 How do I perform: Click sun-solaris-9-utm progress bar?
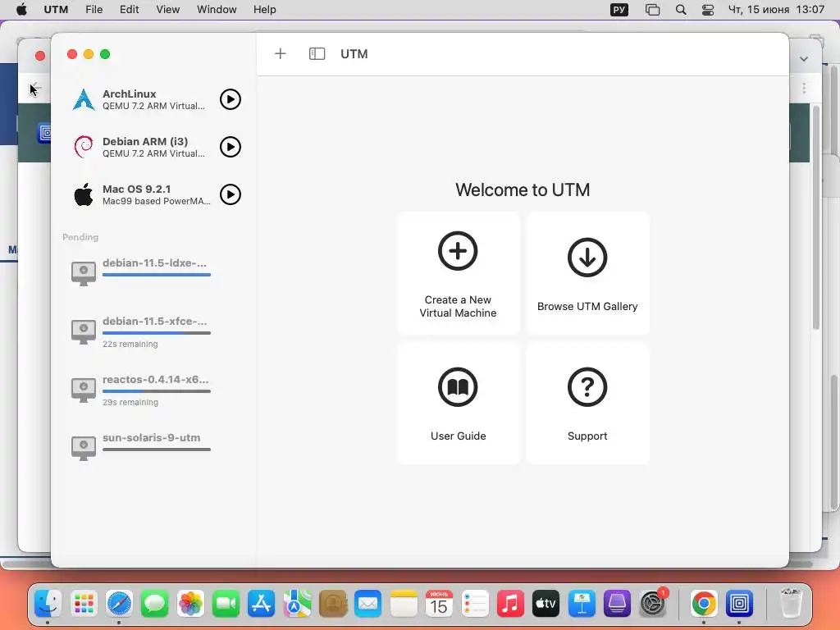click(157, 450)
